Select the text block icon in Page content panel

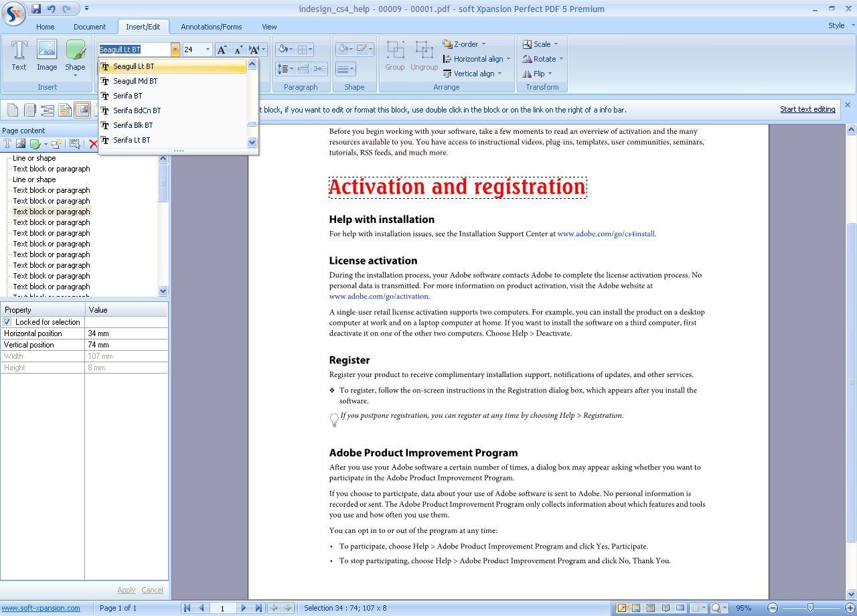coord(6,143)
